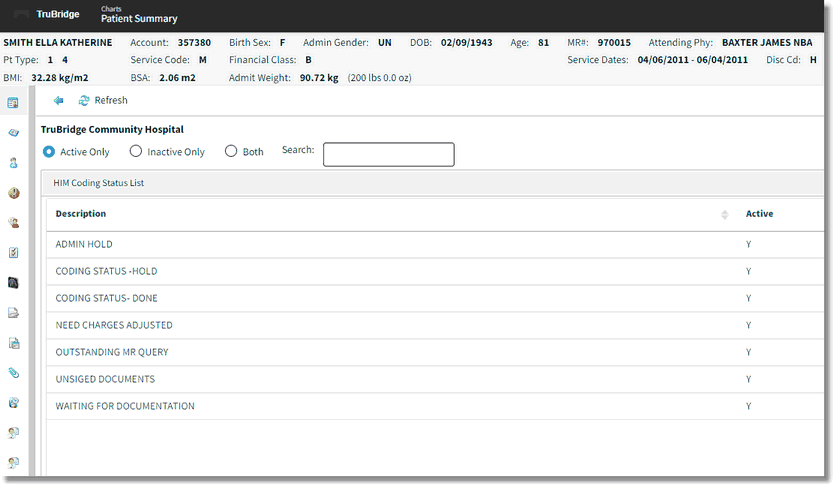Click the pencil document sidebar icon
The image size is (834, 486).
(x=13, y=313)
